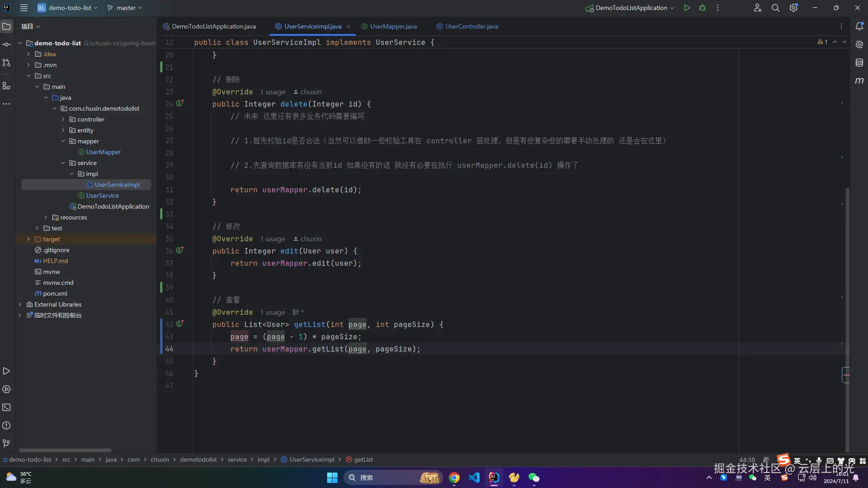Open VS Code from taskbar
868x488 pixels.
click(x=474, y=478)
